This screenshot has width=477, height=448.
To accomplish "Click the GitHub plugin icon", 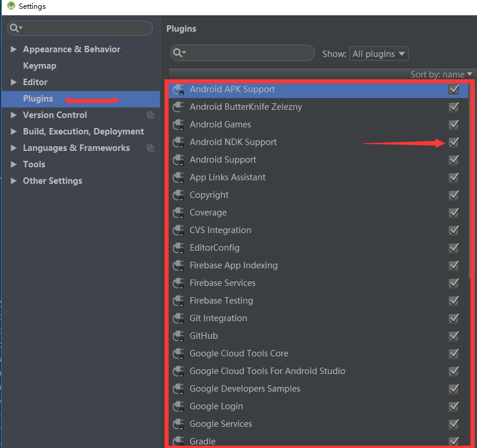I will pos(179,336).
